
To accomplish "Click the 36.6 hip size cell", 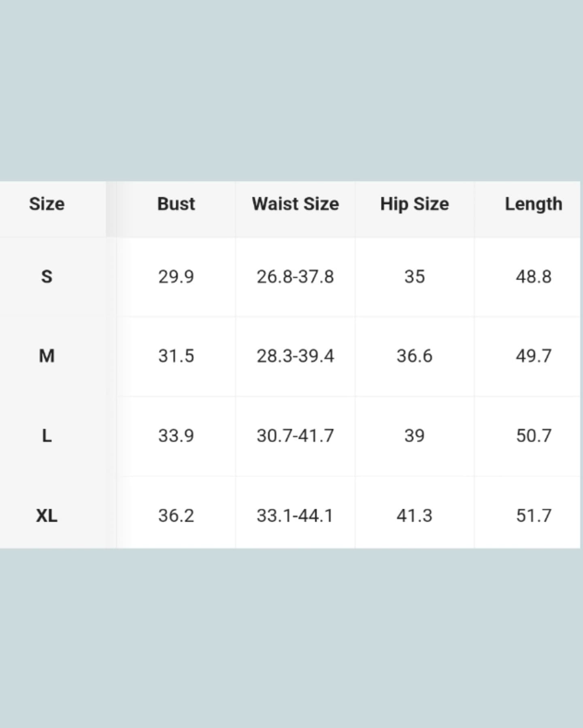I will point(414,356).
